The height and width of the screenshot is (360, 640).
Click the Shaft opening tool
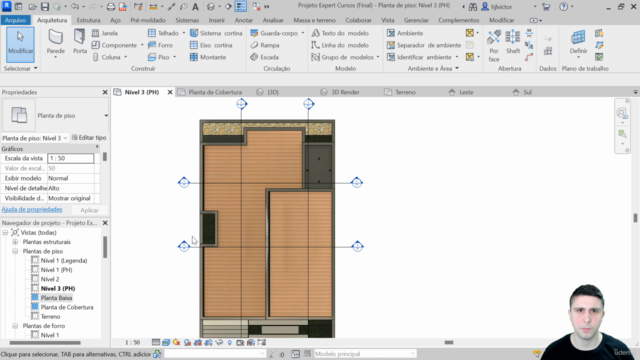(x=513, y=42)
